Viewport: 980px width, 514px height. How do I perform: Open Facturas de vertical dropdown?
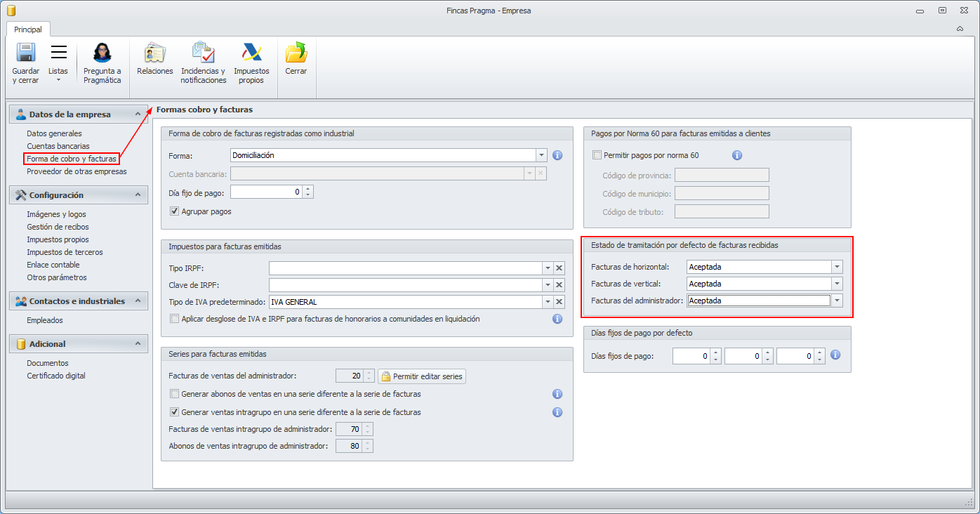[x=837, y=284]
